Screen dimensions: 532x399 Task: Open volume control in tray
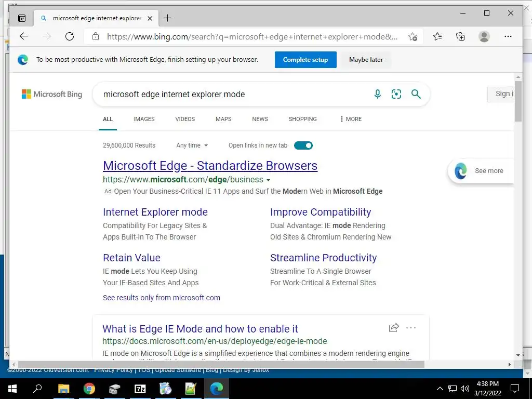tap(465, 389)
